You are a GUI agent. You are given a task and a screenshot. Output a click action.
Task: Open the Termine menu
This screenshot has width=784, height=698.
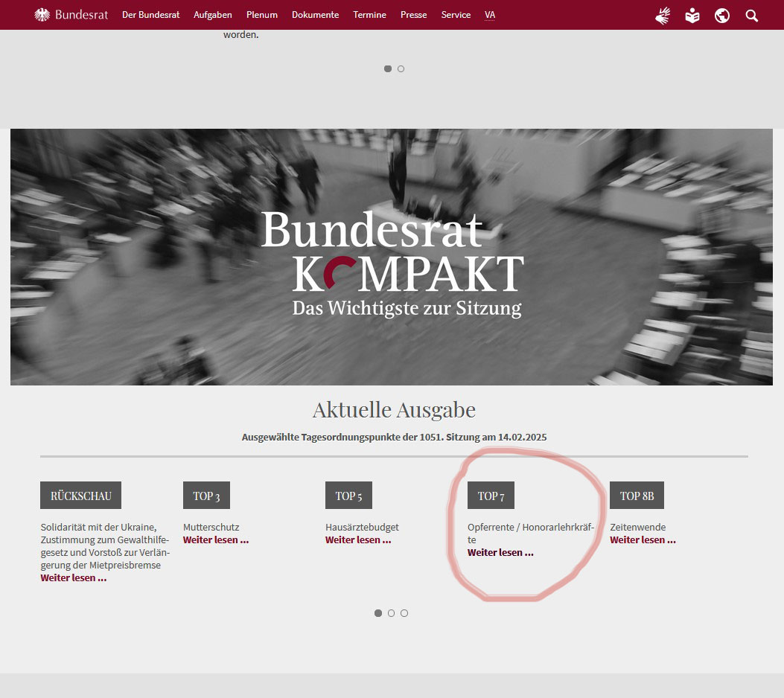pyautogui.click(x=369, y=15)
